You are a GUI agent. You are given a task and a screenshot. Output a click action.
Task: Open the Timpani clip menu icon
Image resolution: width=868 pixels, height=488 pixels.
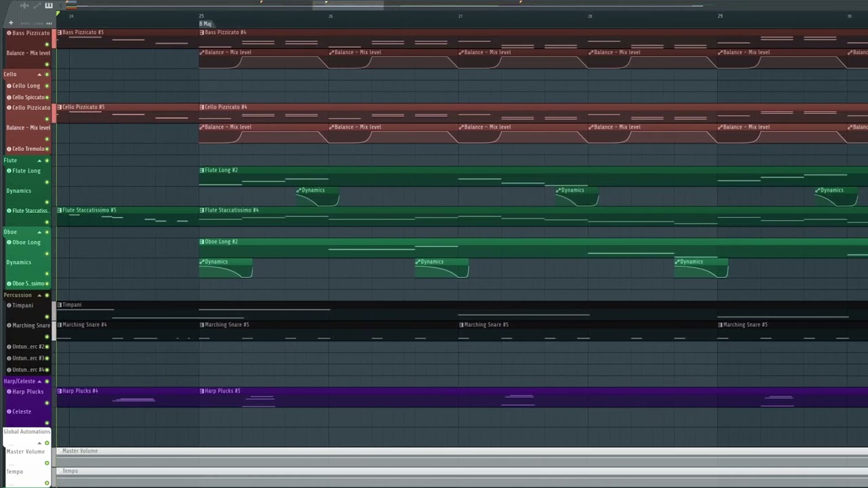coord(60,305)
